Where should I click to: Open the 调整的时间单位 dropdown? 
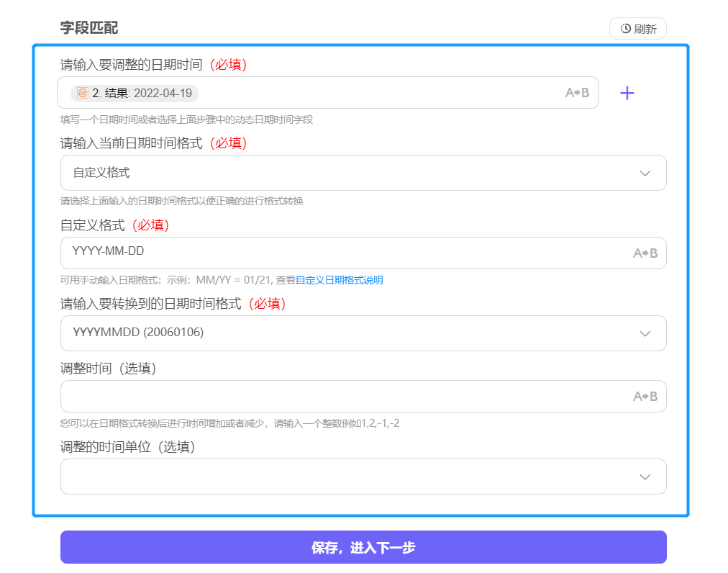point(363,477)
